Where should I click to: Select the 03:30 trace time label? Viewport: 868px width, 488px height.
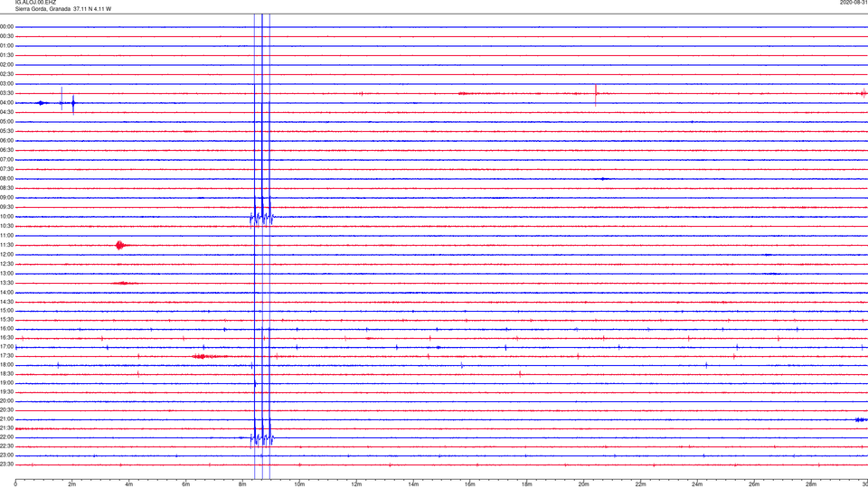pyautogui.click(x=6, y=93)
